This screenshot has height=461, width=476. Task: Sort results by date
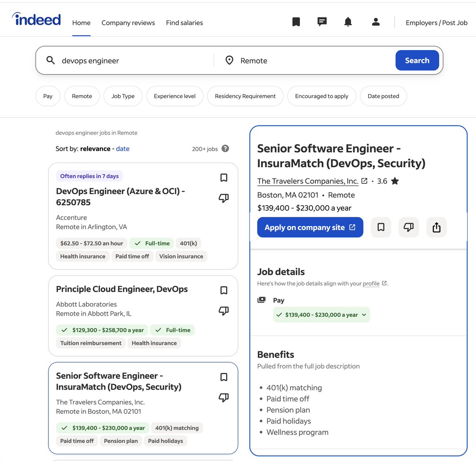pos(123,149)
